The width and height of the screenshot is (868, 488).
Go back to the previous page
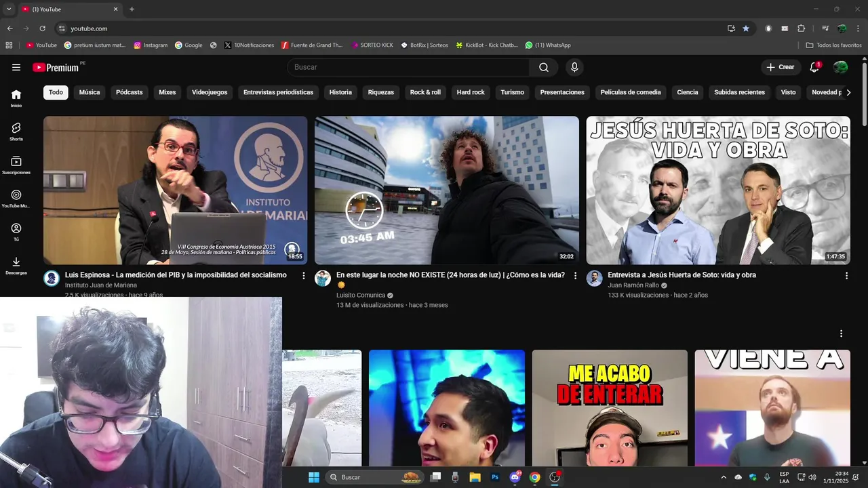point(9,28)
